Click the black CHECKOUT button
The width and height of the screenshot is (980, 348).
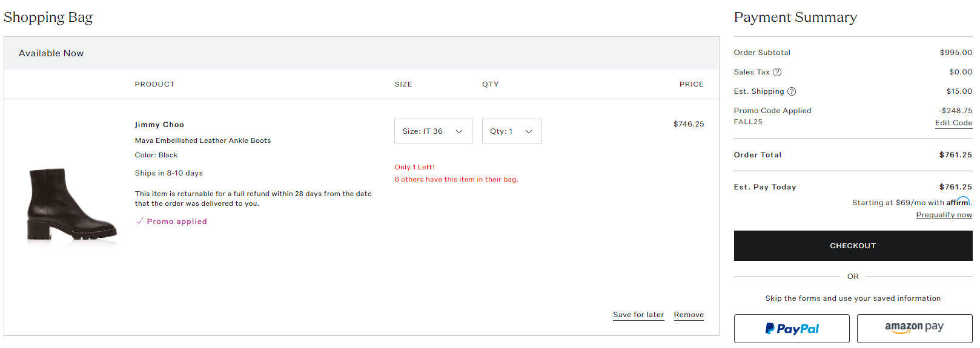tap(853, 246)
